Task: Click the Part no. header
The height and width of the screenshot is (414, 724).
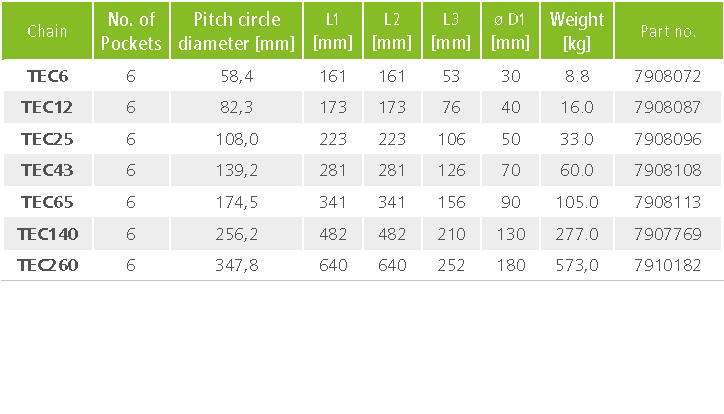Action: 668,31
